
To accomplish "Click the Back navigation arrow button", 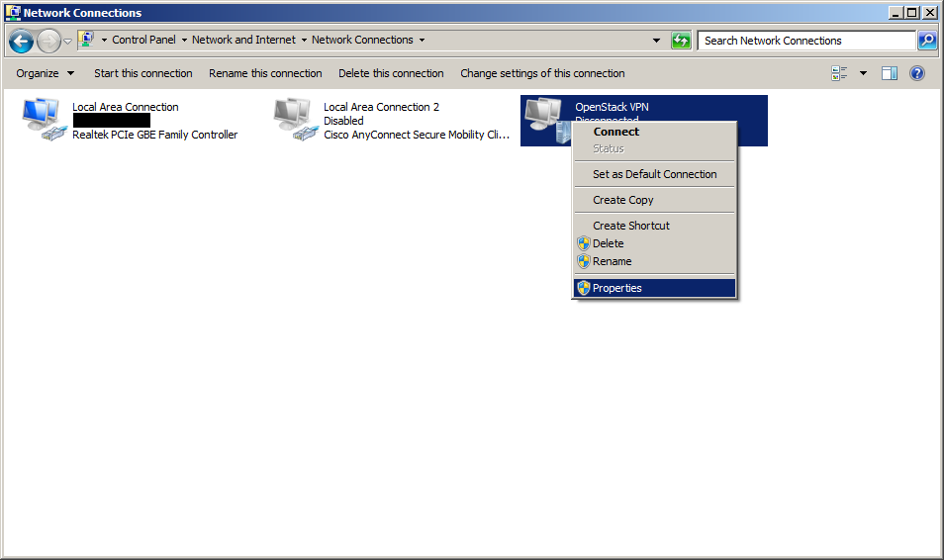I will tap(21, 41).
